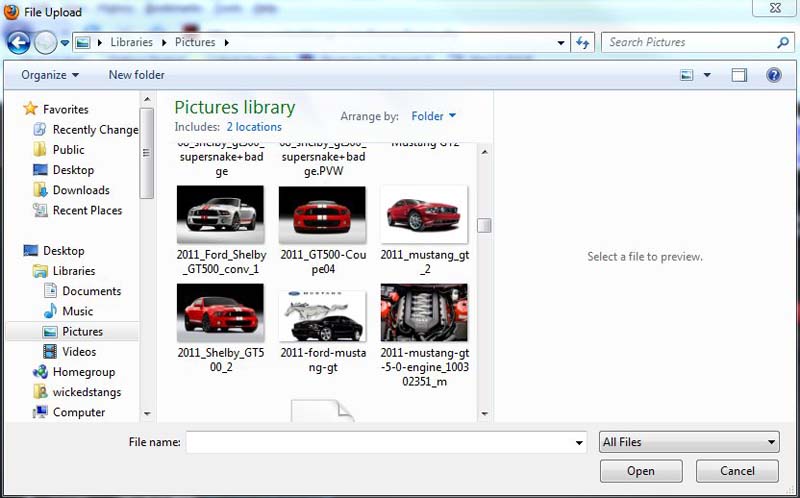
Task: Select Desktop under Favorites
Action: point(63,170)
